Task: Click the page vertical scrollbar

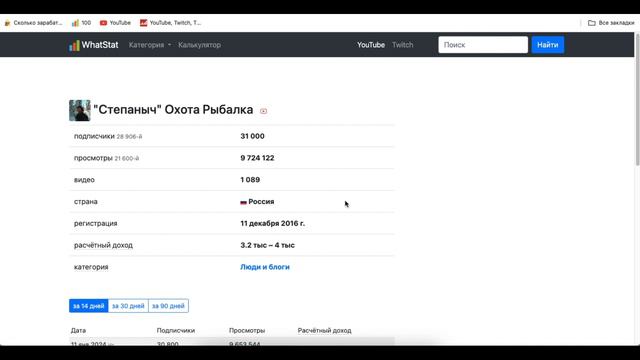Action: [x=637, y=100]
